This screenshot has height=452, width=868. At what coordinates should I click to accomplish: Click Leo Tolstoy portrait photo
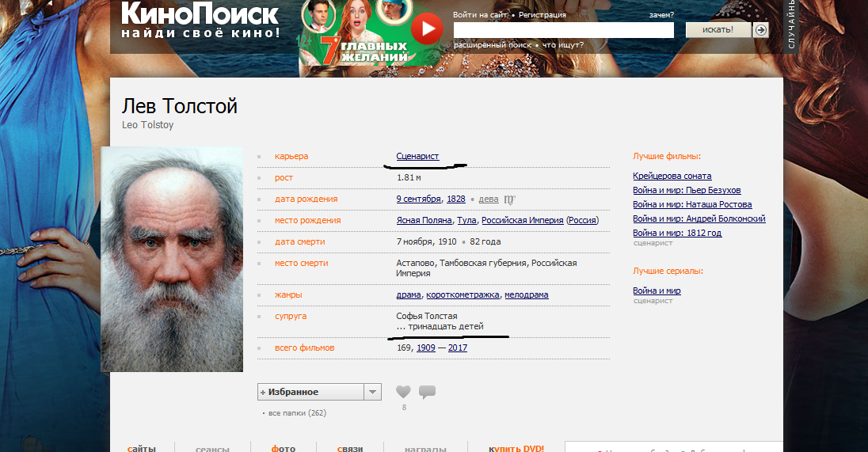coord(172,259)
